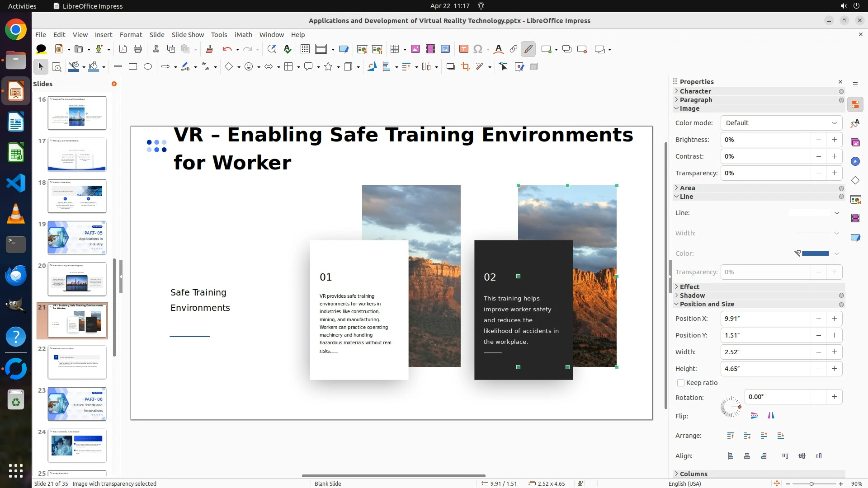Image resolution: width=868 pixels, height=488 pixels.
Task: Select the slide 19 thumbnail
Action: (x=77, y=238)
